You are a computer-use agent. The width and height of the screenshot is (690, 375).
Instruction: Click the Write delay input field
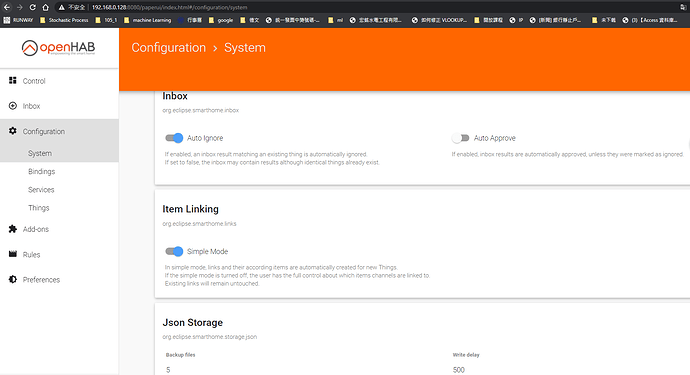tap(571, 370)
